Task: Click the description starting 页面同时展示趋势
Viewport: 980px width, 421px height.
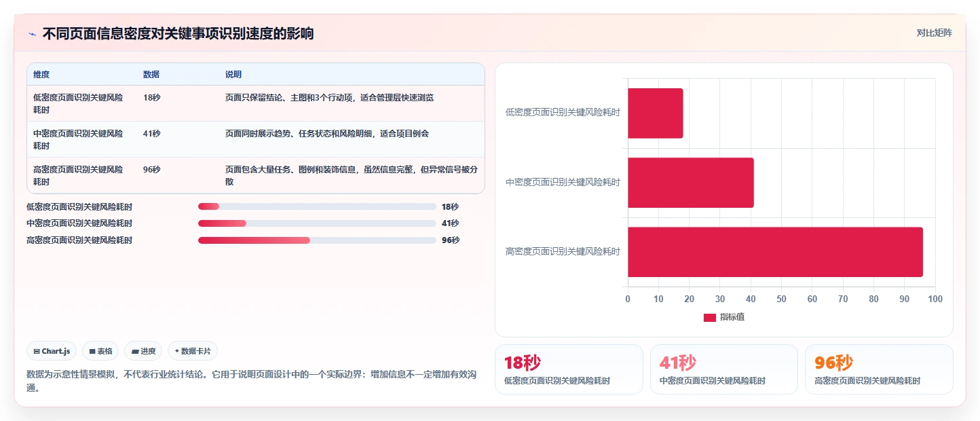Action: [327, 134]
